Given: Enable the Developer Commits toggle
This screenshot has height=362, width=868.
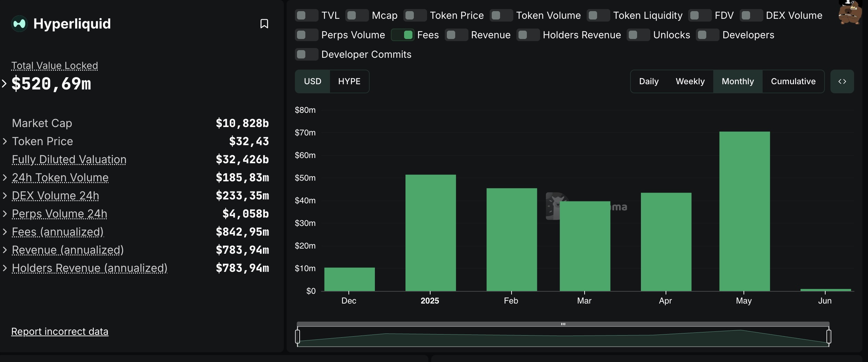Looking at the screenshot, I should [x=306, y=54].
